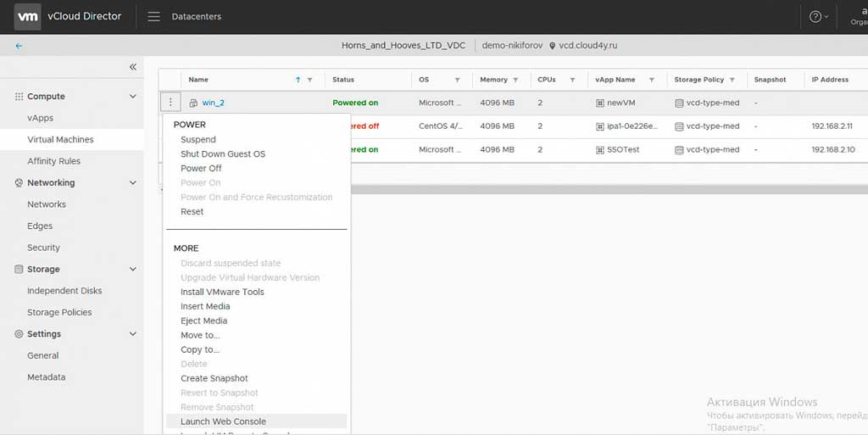Collapse the sidebar with double chevron
The height and width of the screenshot is (435, 868).
click(x=133, y=67)
